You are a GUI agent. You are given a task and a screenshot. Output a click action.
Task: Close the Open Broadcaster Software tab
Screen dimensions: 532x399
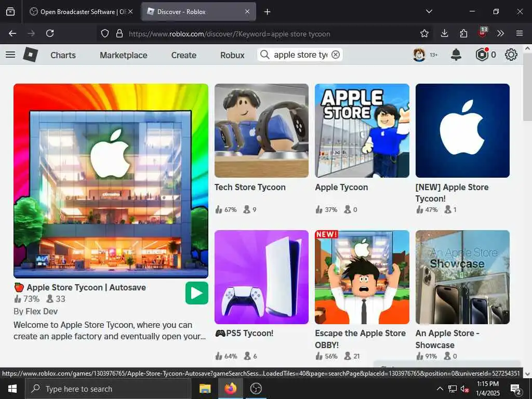pyautogui.click(x=130, y=11)
